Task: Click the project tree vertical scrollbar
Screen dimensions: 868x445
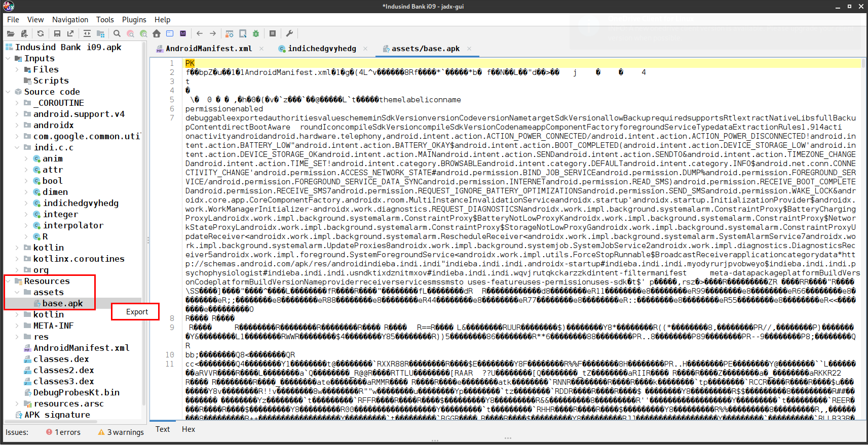Action: (x=144, y=230)
